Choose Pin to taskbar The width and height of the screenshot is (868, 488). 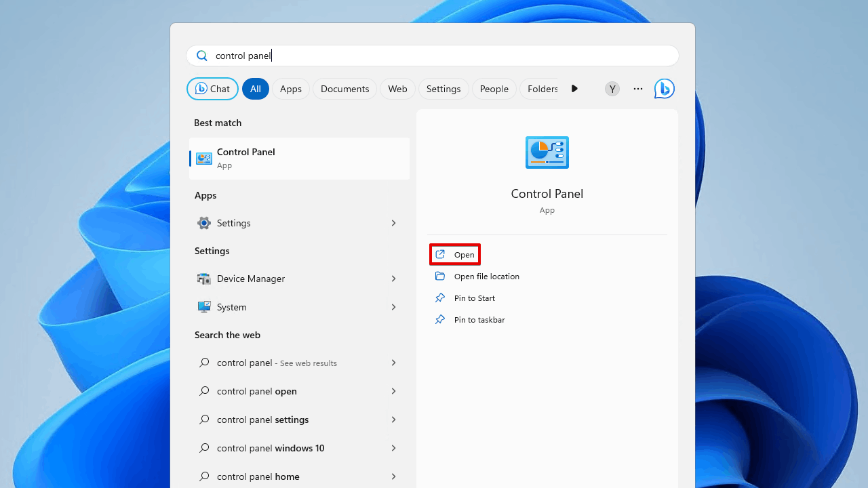(479, 319)
